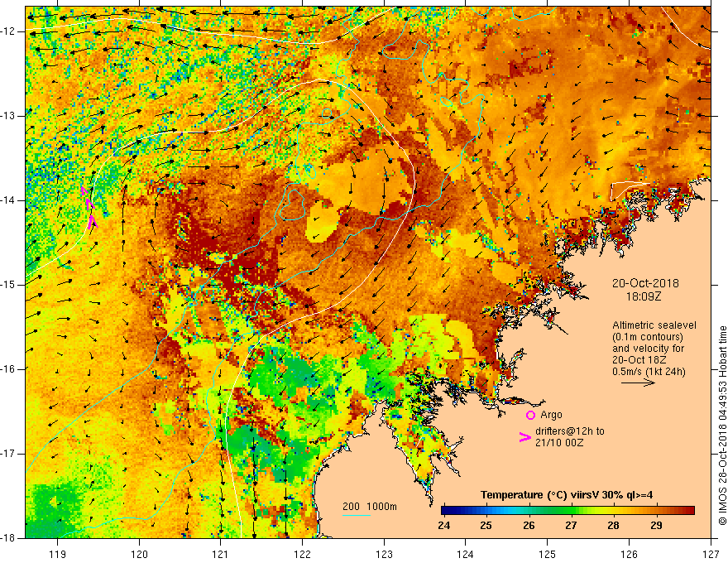Click longitude axis label 125
Viewport: 728px width, 563px height.
[548, 554]
